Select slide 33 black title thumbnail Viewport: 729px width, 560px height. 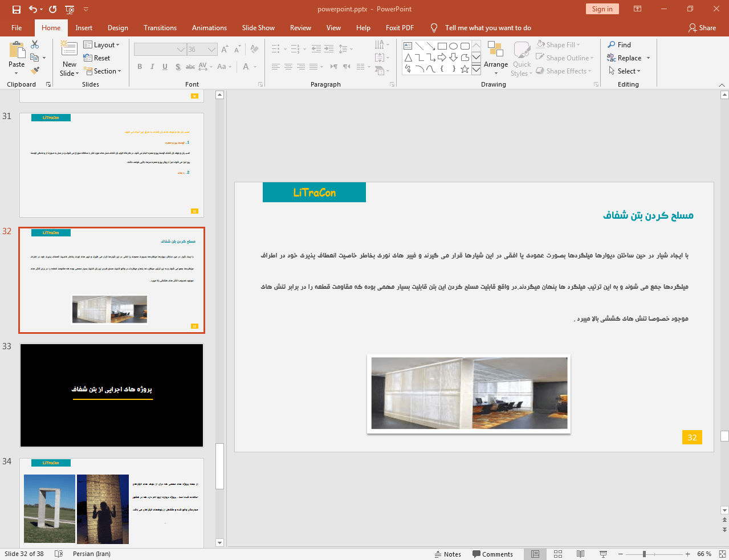112,395
